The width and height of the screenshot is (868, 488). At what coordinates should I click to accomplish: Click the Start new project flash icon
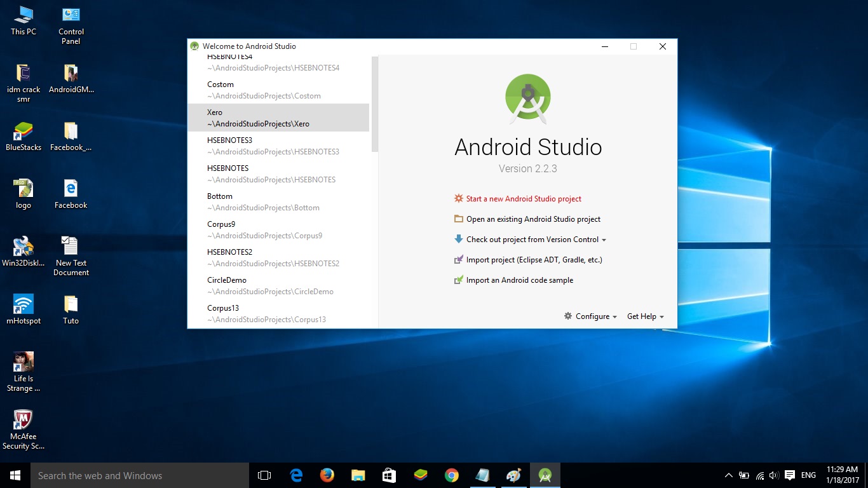point(459,198)
